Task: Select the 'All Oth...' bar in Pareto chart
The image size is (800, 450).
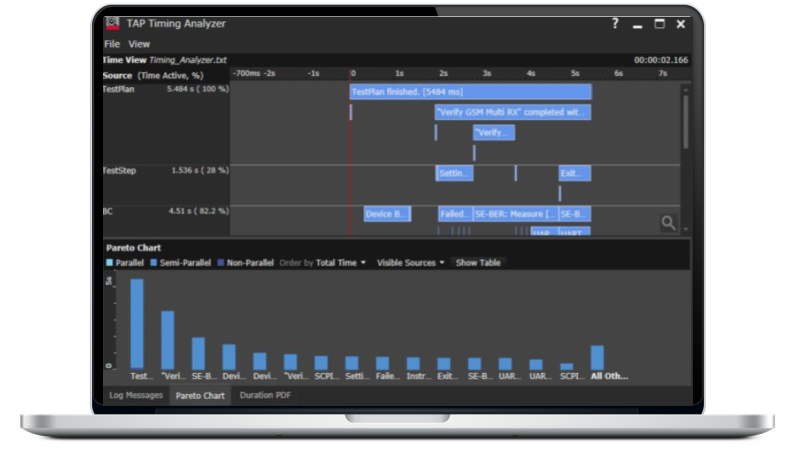Action: [597, 359]
